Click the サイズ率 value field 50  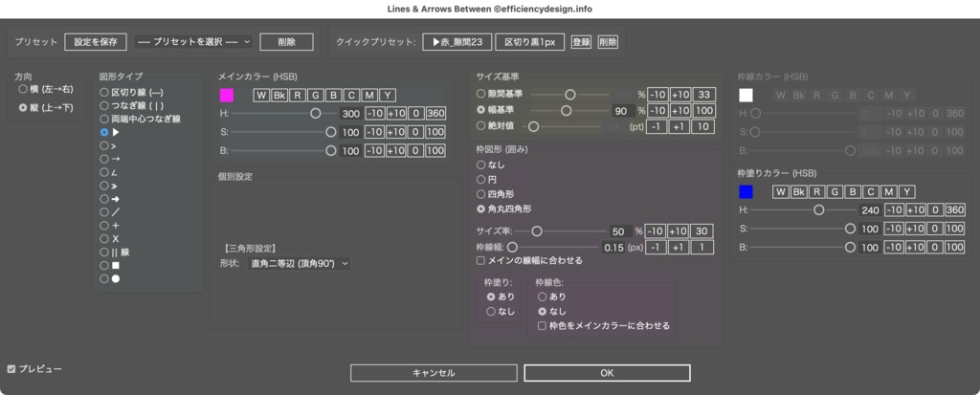(x=620, y=231)
